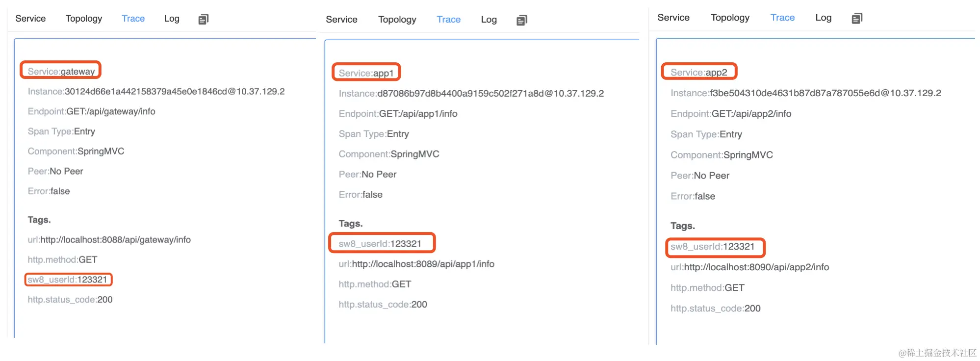Switch to the Log tab in the gateway panel
980x361 pixels.
click(172, 19)
